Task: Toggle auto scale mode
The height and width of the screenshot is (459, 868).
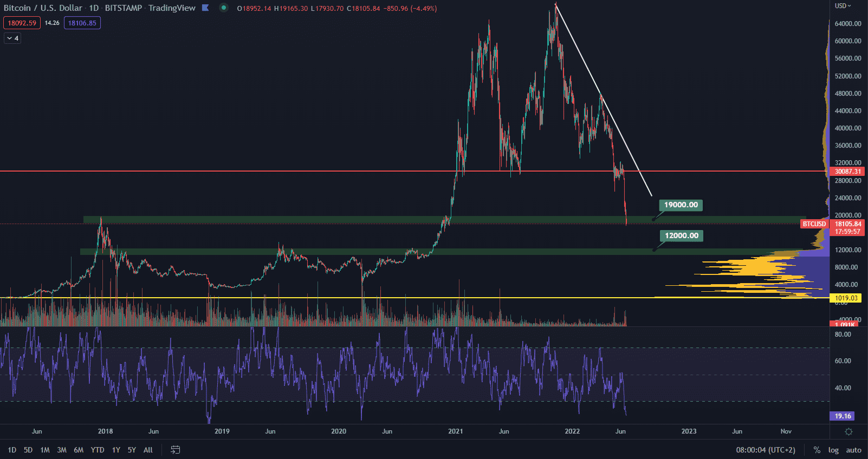Action: pos(853,450)
